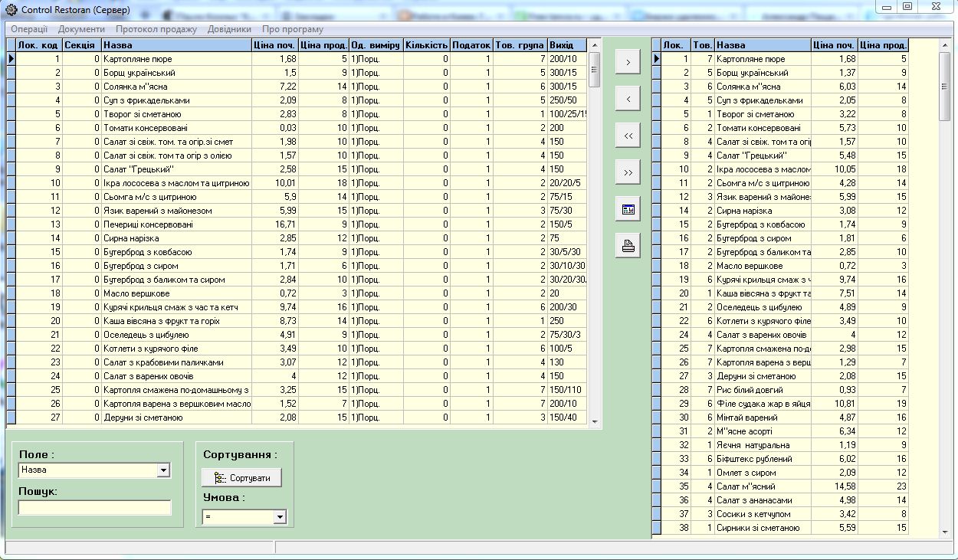The image size is (958, 560).
Task: Open the Операції menu
Action: click(29, 29)
